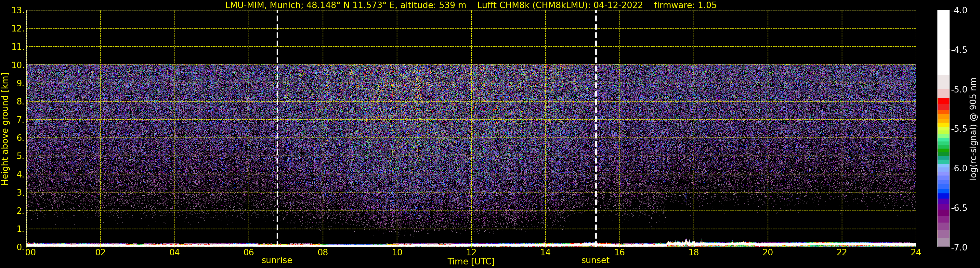Click the "04" hour label on the time axis
980x268 pixels.
pos(175,252)
